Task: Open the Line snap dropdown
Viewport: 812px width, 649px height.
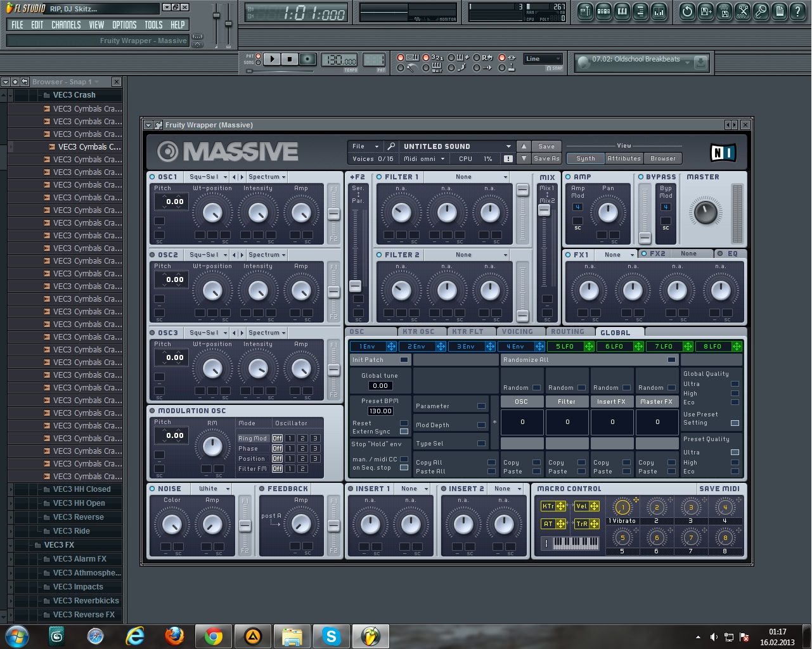Action: [543, 59]
